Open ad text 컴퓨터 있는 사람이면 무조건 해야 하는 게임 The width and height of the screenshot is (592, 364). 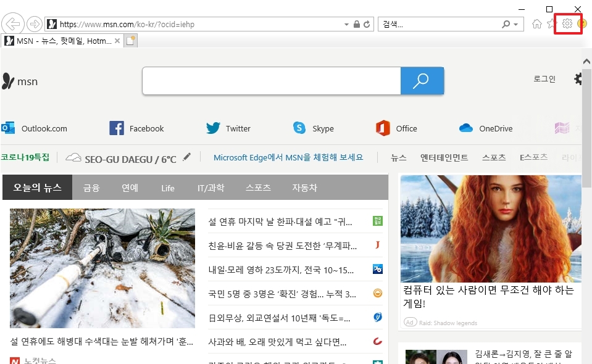coord(488,297)
